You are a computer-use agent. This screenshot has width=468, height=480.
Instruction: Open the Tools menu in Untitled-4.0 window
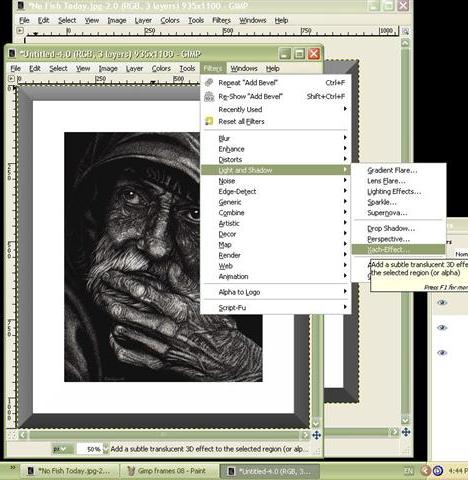(187, 68)
